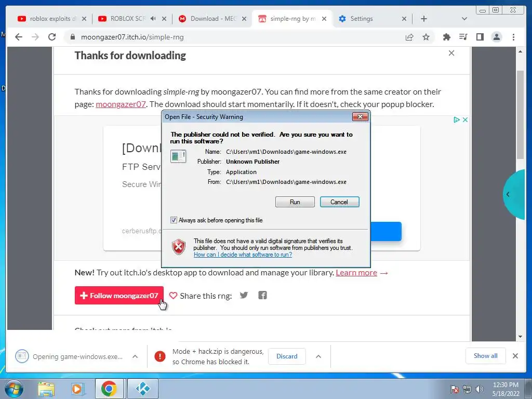The image size is (532, 399).
Task: Open the network tray icon
Action: pos(467,389)
